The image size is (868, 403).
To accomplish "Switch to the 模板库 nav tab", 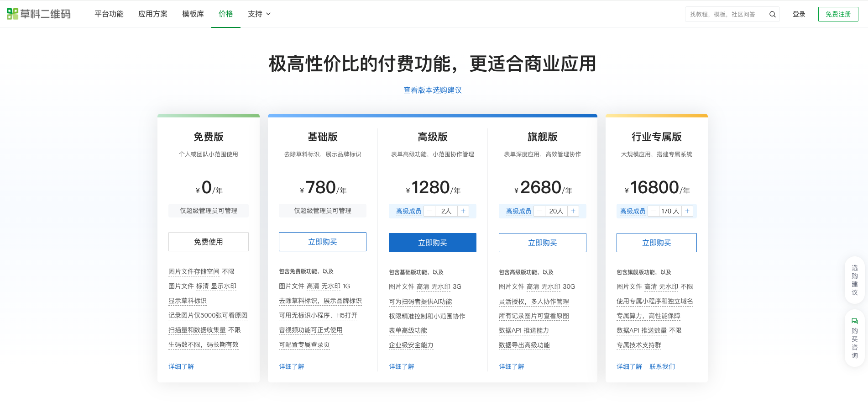I will pyautogui.click(x=193, y=14).
